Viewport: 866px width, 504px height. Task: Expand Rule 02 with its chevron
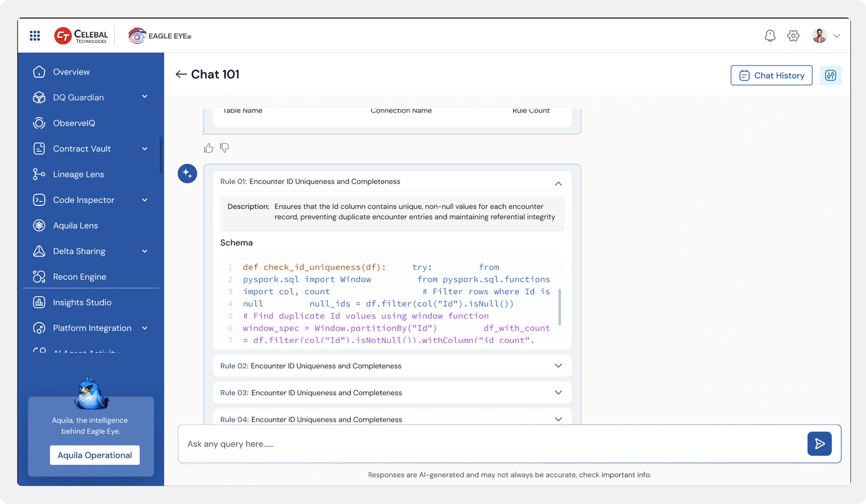point(558,366)
